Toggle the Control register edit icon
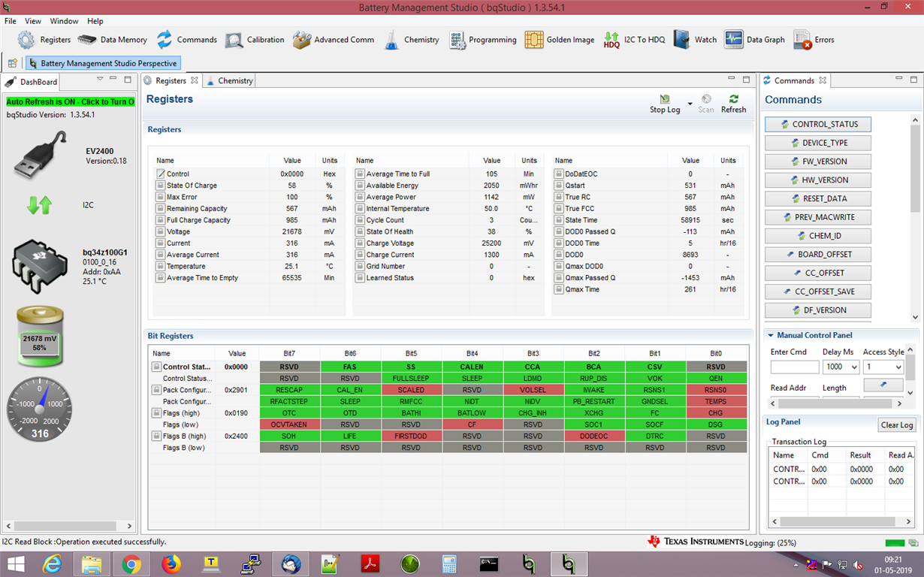 pos(160,174)
